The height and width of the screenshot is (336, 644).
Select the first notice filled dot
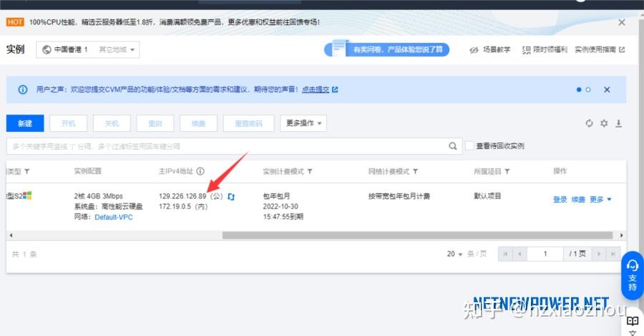[x=579, y=90]
